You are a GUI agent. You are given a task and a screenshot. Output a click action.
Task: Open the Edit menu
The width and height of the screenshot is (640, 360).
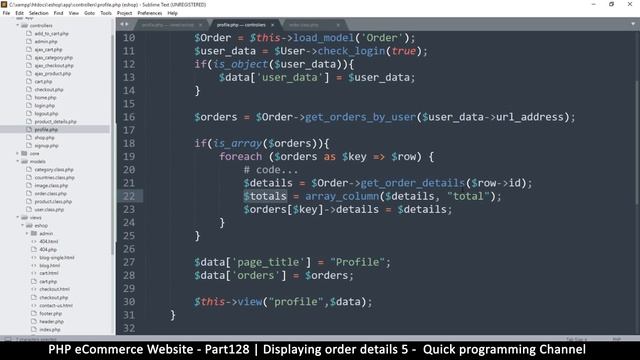click(19, 13)
